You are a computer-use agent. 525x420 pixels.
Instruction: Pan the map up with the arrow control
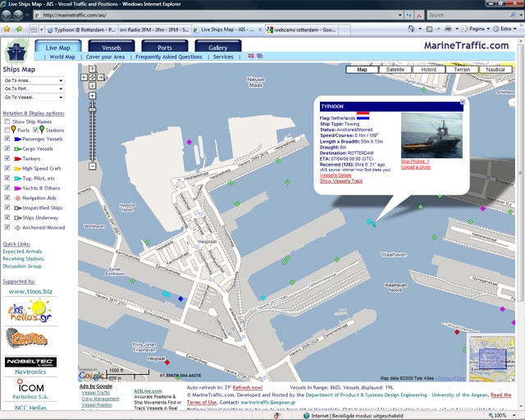[x=93, y=69]
